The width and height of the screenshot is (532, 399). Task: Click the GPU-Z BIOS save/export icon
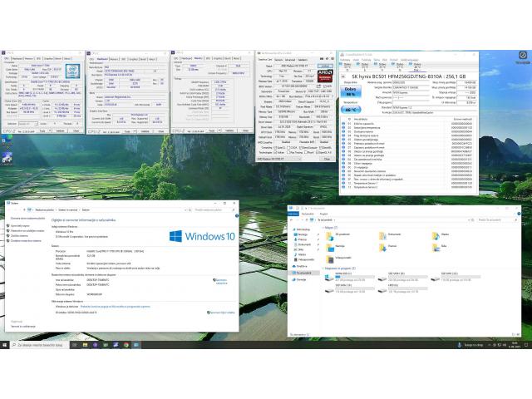pos(319,86)
